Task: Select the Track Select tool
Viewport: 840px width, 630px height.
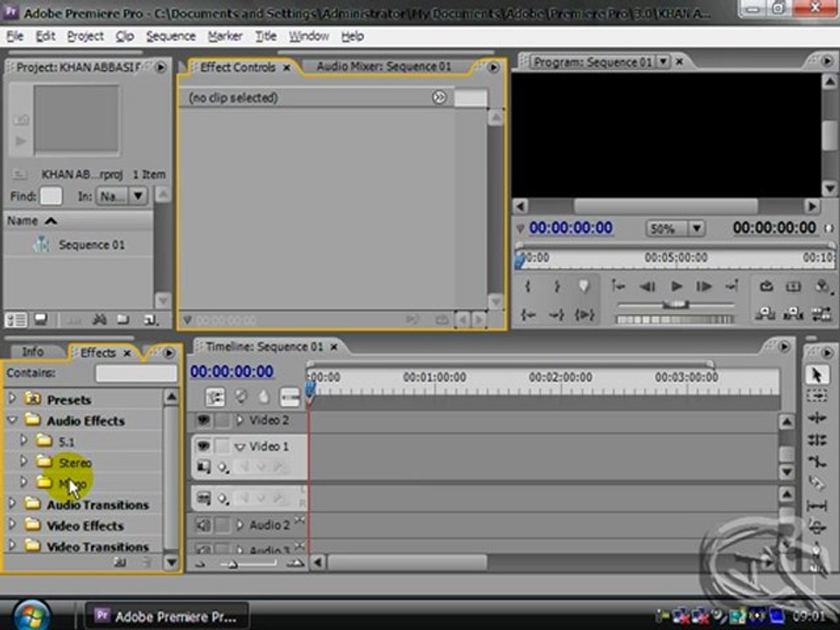Action: (x=816, y=395)
